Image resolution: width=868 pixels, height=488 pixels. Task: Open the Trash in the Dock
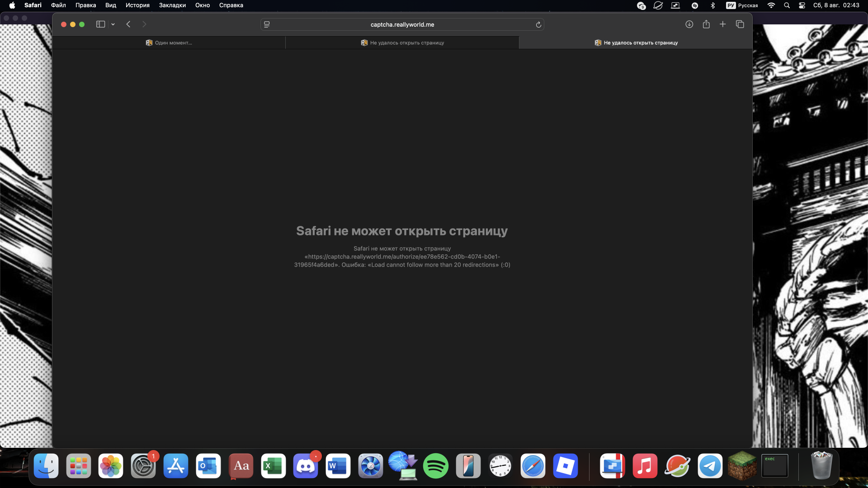tap(822, 466)
